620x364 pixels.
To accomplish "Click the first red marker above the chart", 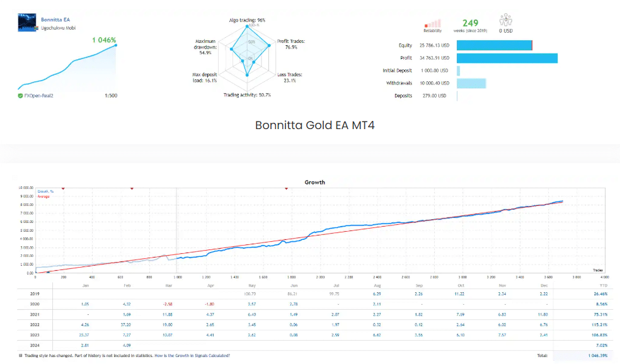I will (63, 188).
